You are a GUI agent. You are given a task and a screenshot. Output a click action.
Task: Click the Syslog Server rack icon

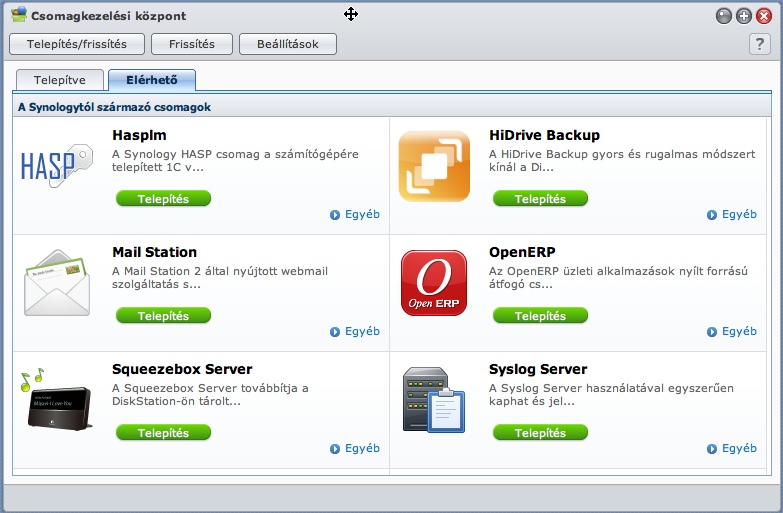click(x=434, y=400)
